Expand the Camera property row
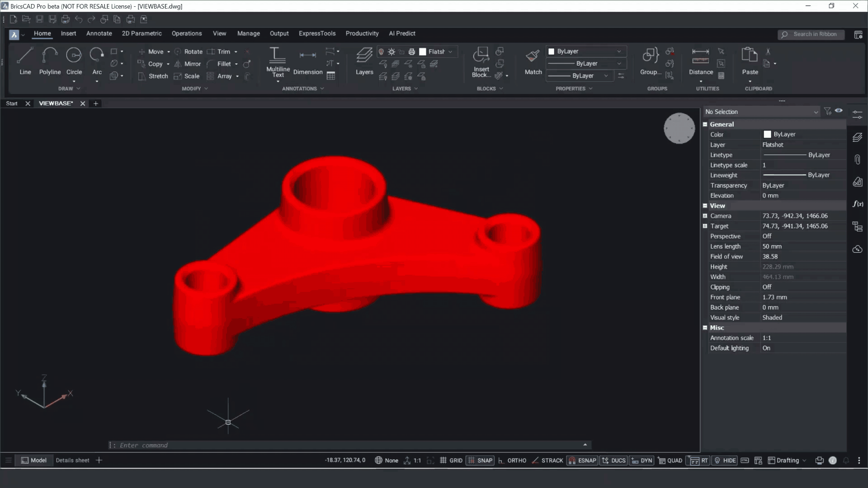This screenshot has height=488, width=868. [705, 216]
